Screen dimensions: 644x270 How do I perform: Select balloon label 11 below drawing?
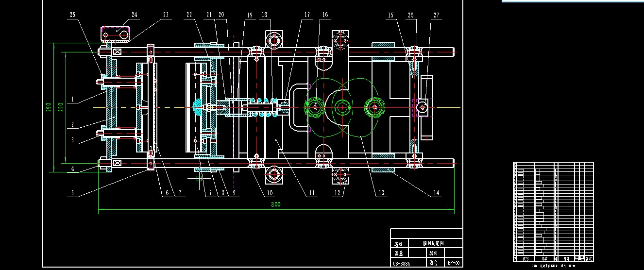coord(312,193)
